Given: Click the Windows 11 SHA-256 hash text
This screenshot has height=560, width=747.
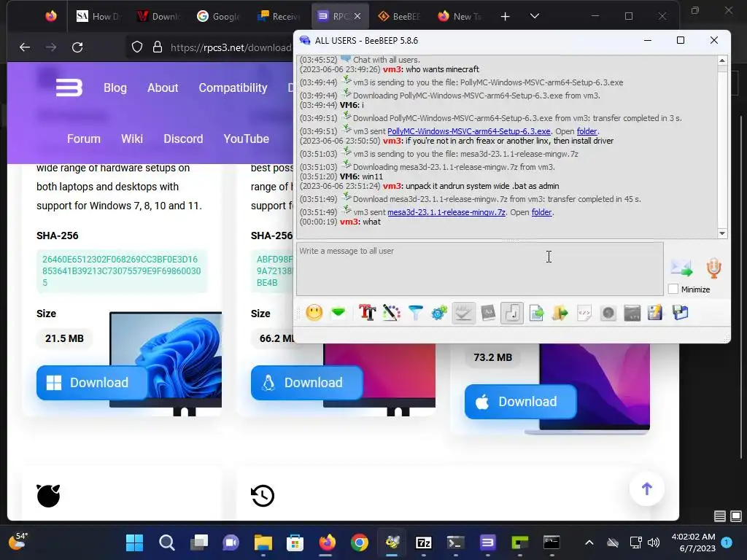Looking at the screenshot, I should 122,271.
